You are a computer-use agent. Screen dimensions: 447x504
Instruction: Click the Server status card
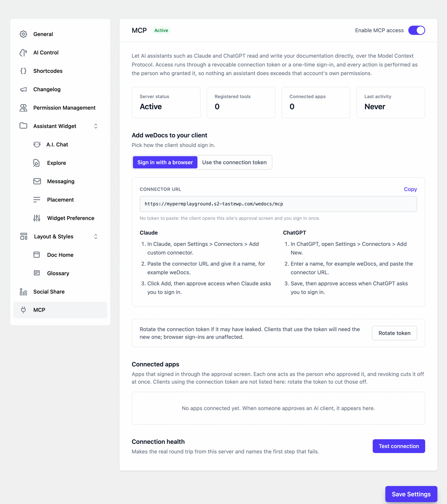(x=166, y=102)
